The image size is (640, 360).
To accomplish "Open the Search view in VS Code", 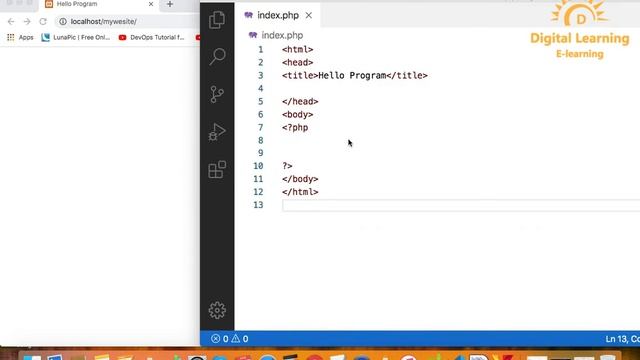I will [x=217, y=56].
